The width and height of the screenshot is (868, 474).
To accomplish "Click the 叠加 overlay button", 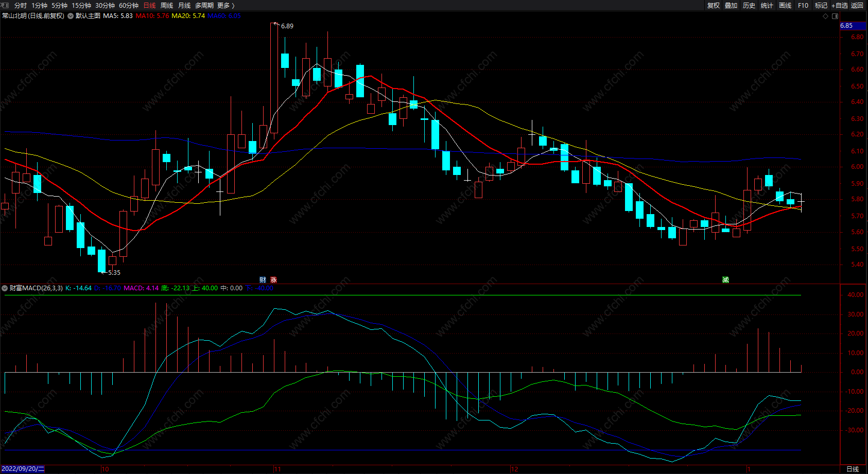I will [x=731, y=5].
